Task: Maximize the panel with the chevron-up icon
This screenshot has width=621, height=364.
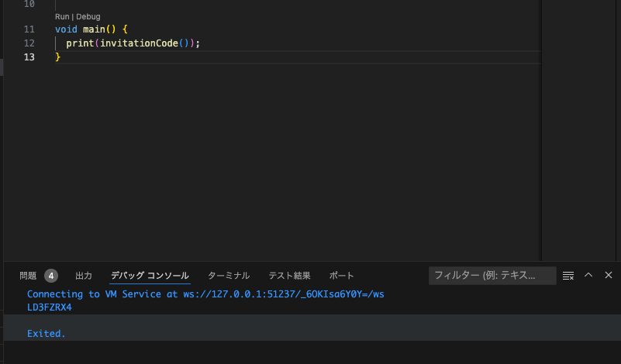Action: [x=588, y=275]
